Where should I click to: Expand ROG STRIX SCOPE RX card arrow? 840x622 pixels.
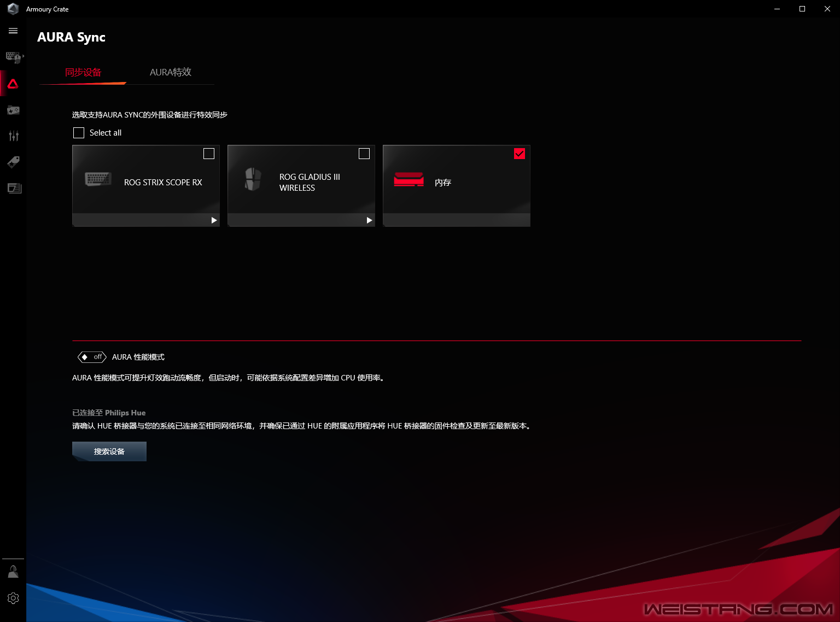point(214,220)
